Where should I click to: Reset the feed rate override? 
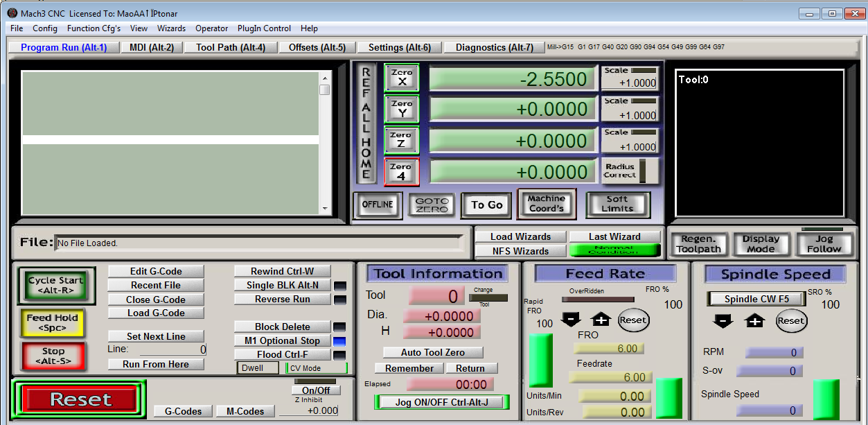(632, 320)
